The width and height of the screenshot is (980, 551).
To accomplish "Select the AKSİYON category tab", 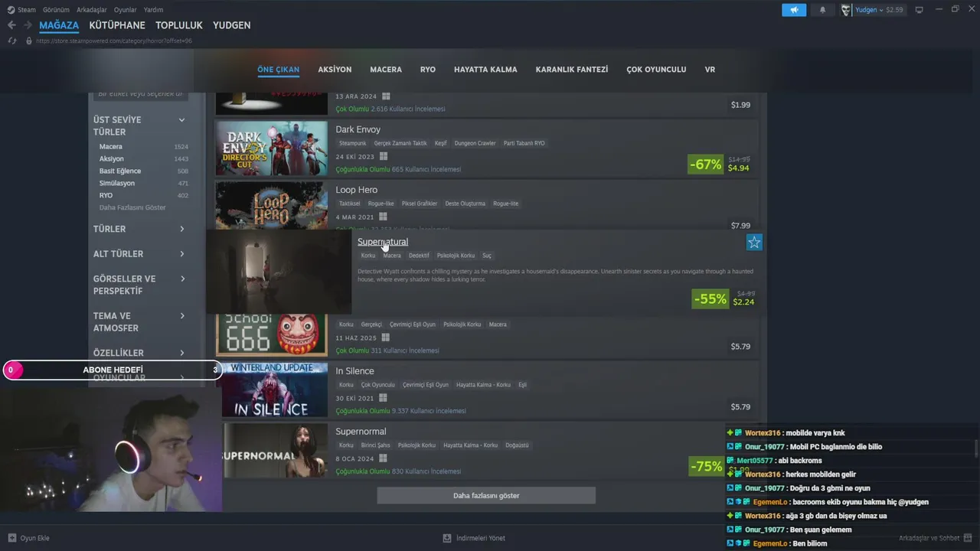I will (335, 70).
